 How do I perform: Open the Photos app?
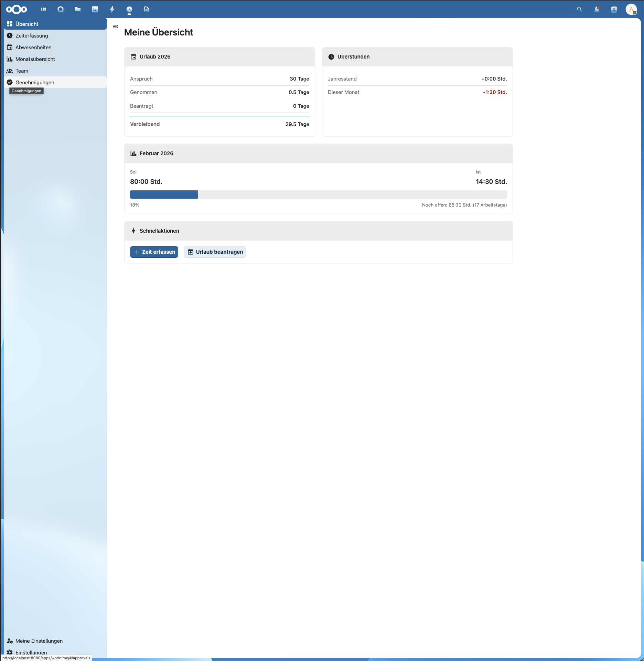[95, 9]
